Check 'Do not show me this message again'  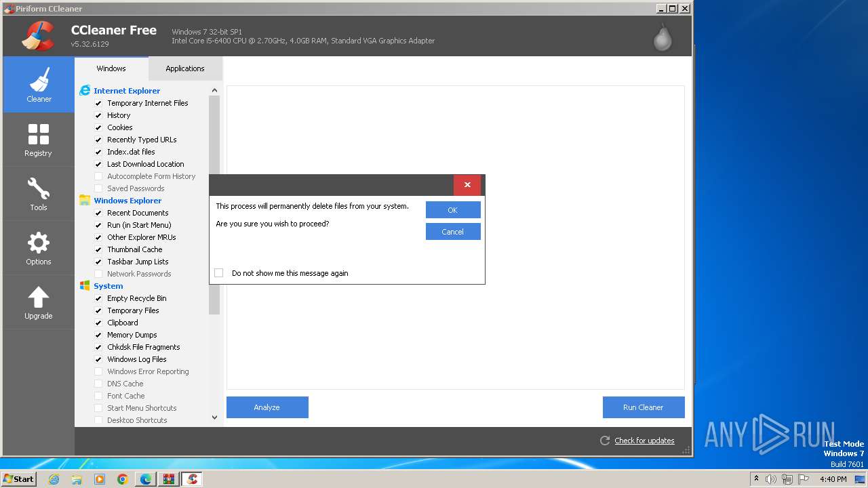[x=218, y=273]
